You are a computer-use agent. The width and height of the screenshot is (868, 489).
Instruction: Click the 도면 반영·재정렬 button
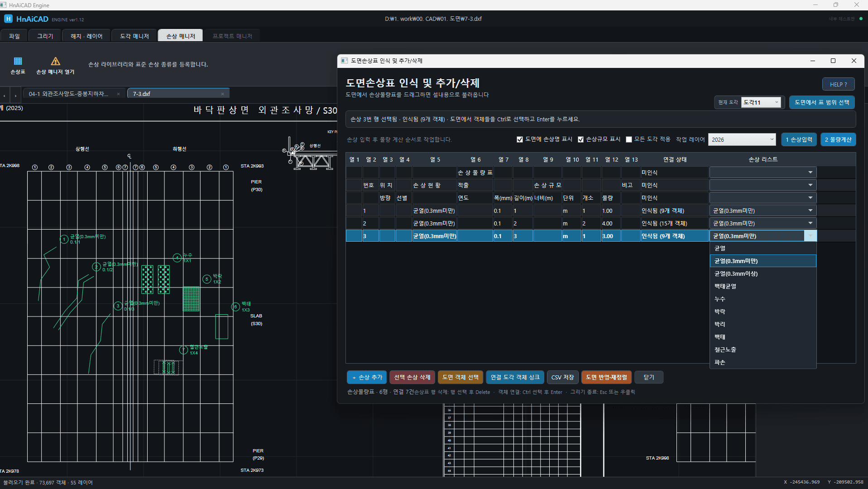(606, 377)
